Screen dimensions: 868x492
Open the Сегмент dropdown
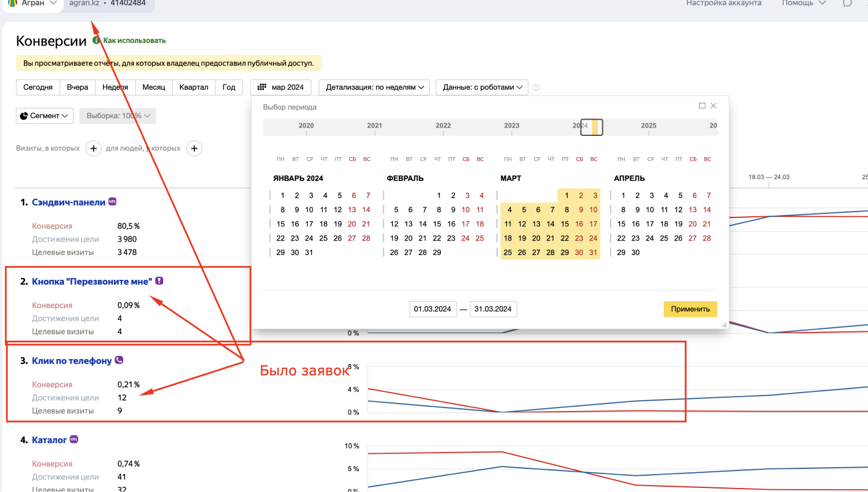(x=45, y=116)
